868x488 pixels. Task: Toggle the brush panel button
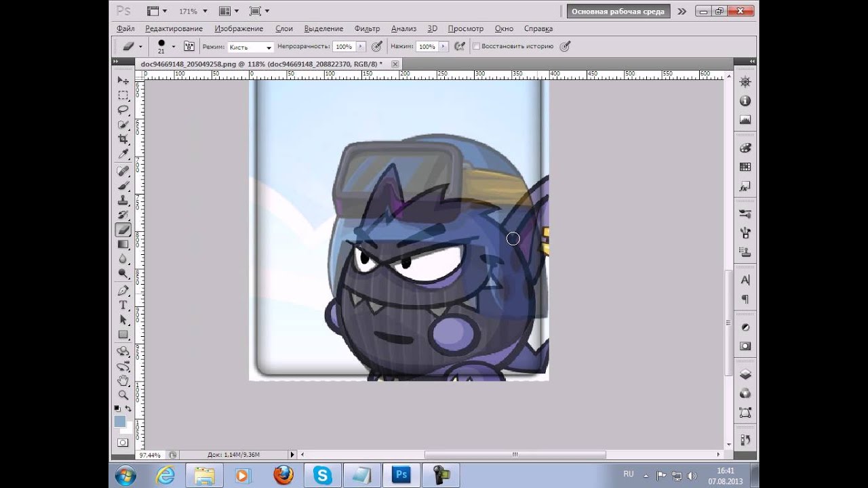pos(189,46)
